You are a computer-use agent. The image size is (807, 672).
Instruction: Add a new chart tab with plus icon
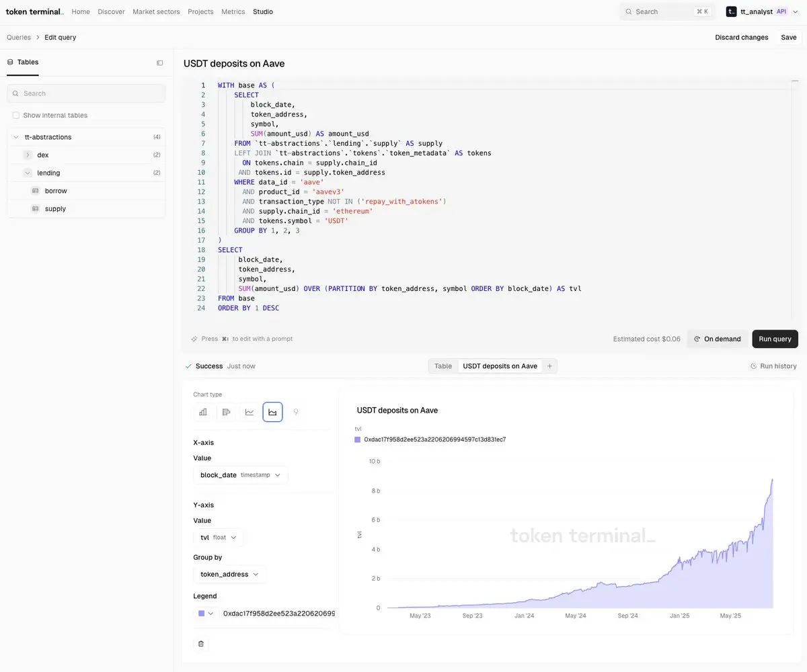click(549, 366)
